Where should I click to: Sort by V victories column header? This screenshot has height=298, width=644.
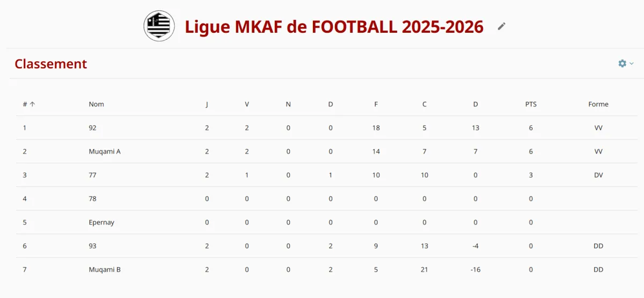(x=247, y=104)
